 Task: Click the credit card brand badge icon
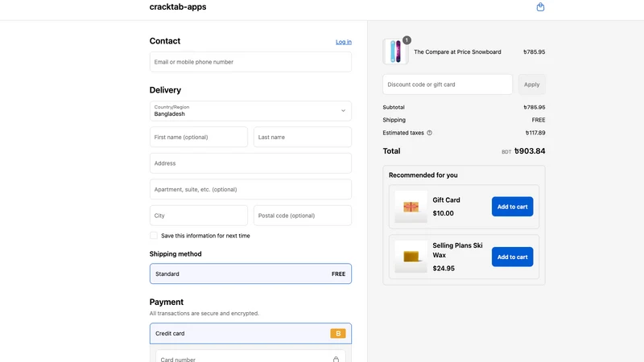pos(337,334)
